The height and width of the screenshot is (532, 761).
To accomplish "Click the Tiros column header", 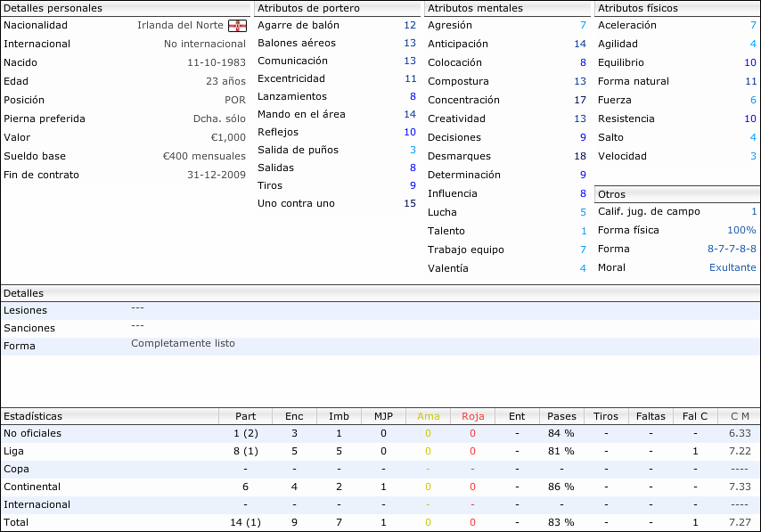I will [x=606, y=416].
